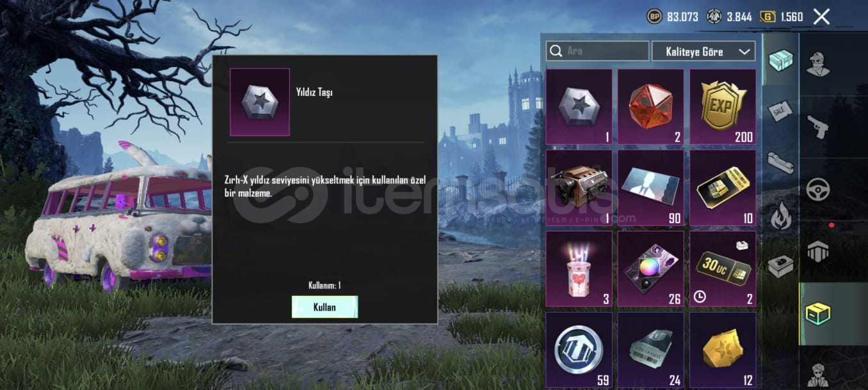Select the pink heart fireworks item
Screen dimensions: 868x390
click(x=579, y=269)
